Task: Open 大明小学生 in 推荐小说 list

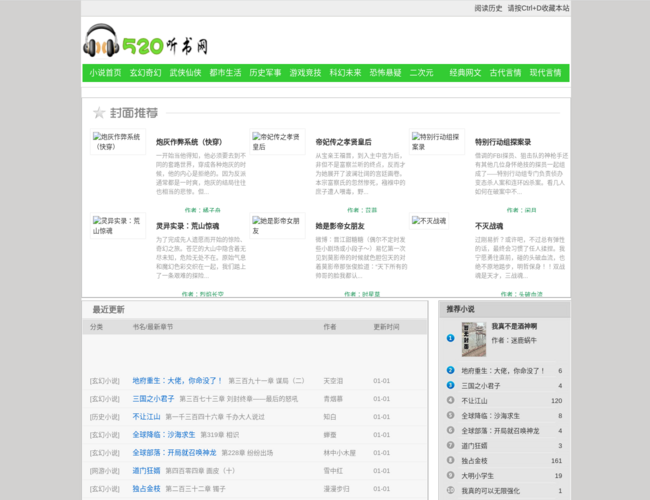Action: 477,476
